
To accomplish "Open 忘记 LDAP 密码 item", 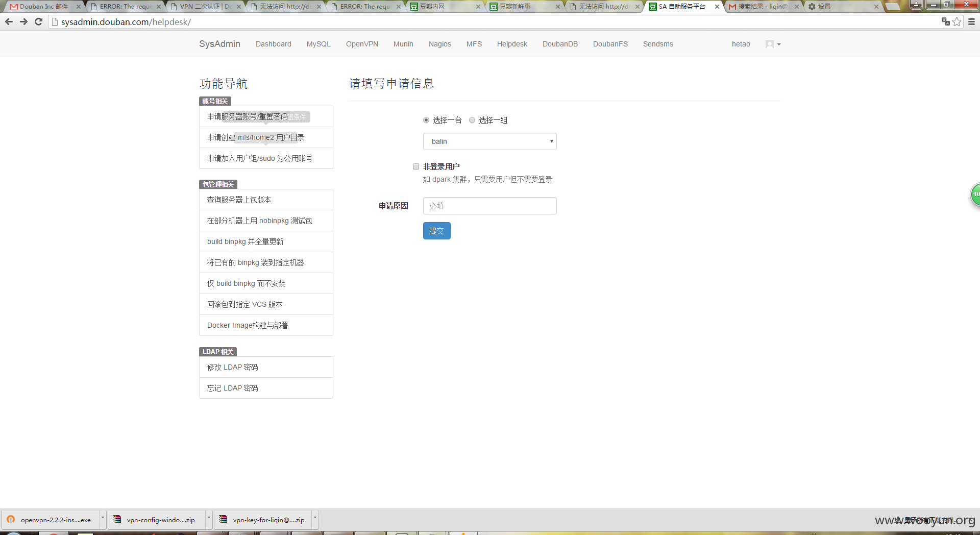I will pos(266,388).
